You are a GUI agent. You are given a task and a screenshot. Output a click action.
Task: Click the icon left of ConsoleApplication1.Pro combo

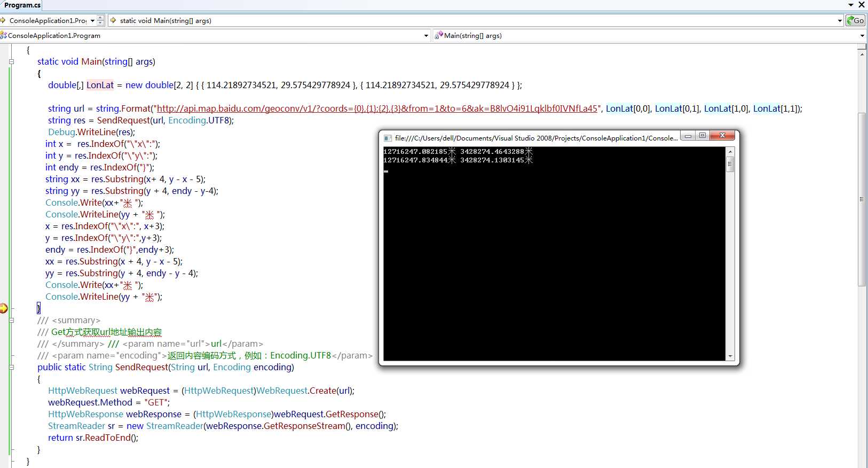point(3,20)
